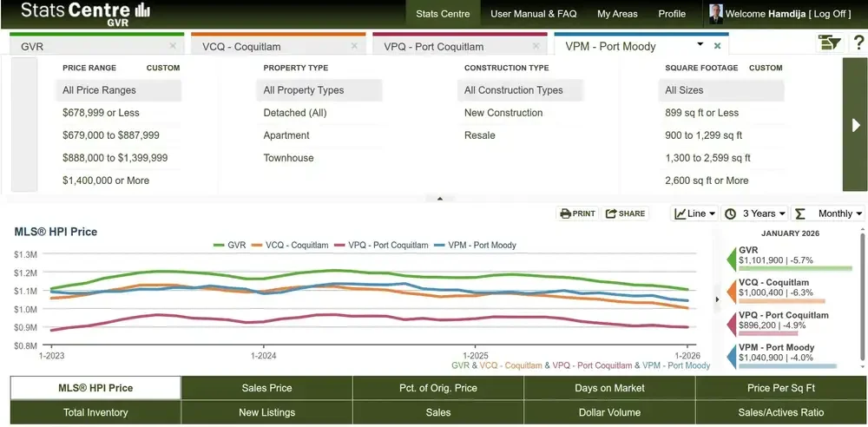Close the VPQ - Port Coquitlam tab

click(x=536, y=46)
